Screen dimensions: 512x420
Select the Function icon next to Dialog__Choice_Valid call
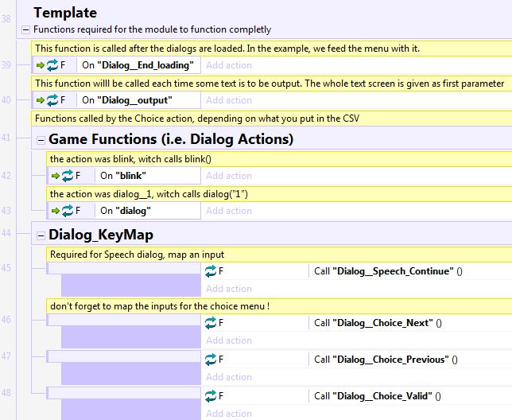point(211,396)
